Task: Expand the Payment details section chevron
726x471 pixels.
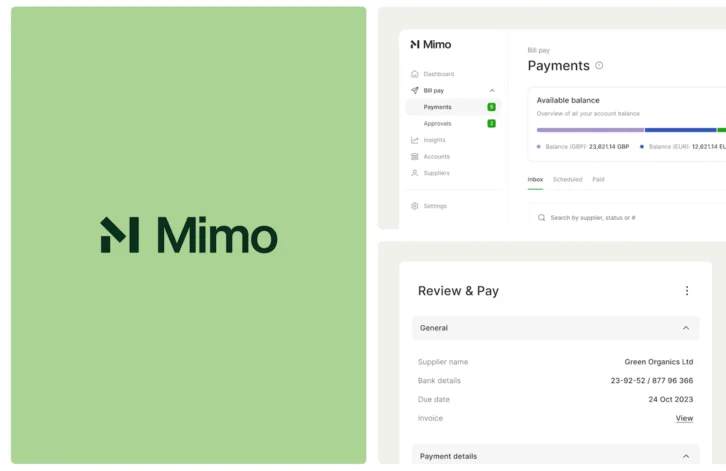Action: (x=685, y=456)
